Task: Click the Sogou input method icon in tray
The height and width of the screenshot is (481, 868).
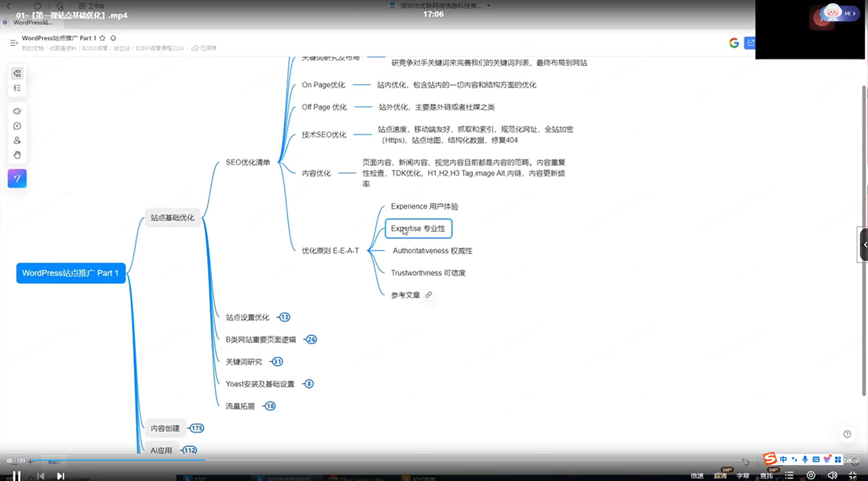Action: pos(770,460)
